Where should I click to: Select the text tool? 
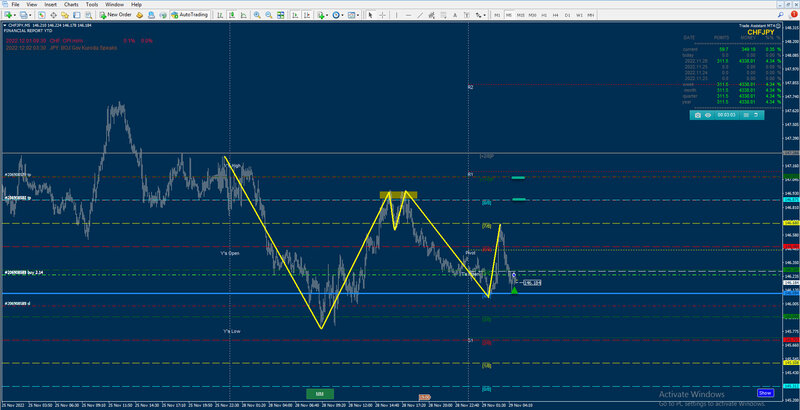455,15
